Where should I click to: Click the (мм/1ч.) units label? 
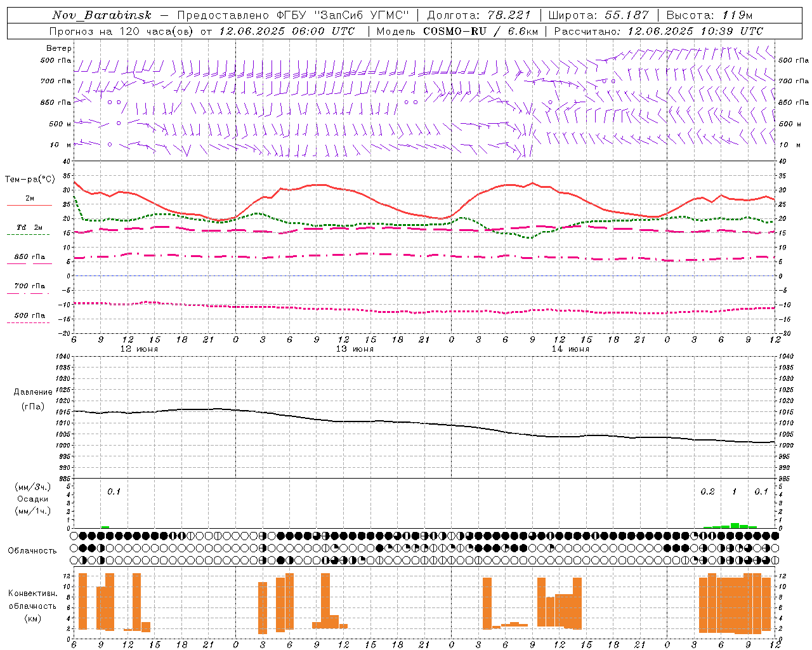(33, 511)
